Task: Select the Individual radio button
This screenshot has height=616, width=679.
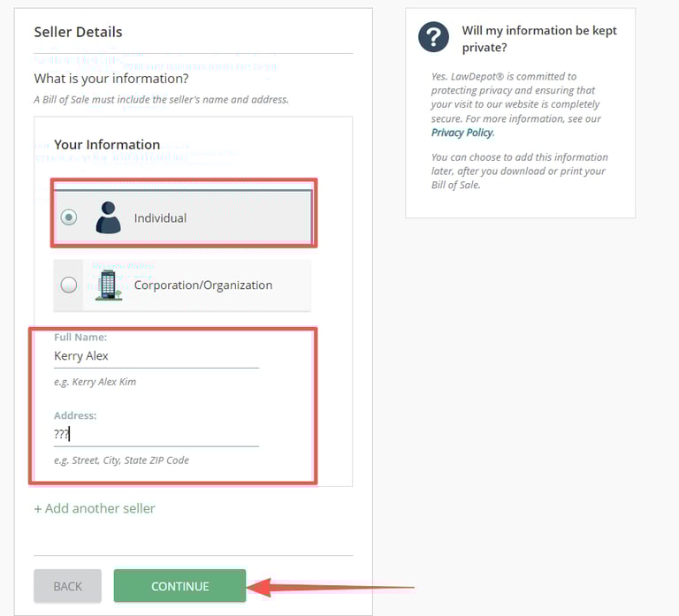Action: click(x=69, y=217)
